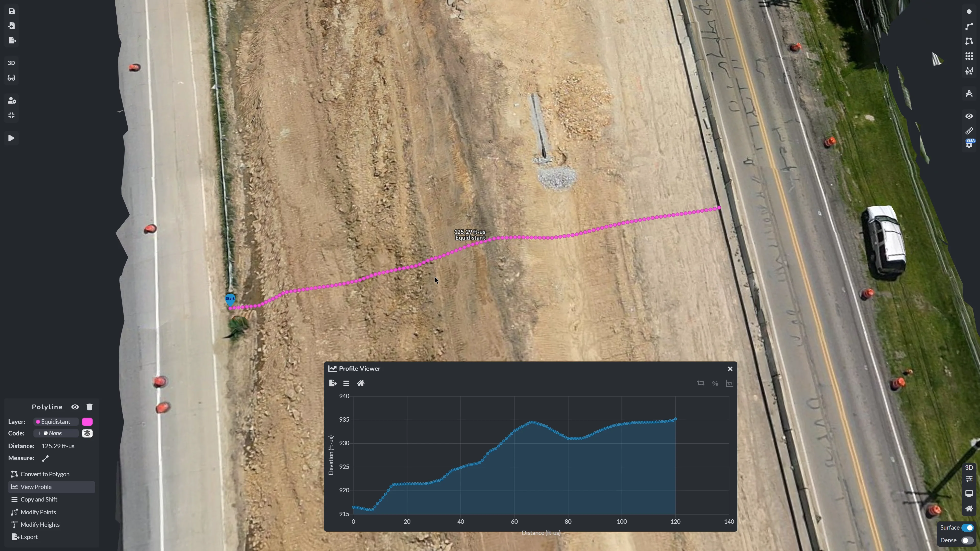Viewport: 980px width, 551px height.
Task: Select the polyline drawing tool
Action: click(969, 26)
